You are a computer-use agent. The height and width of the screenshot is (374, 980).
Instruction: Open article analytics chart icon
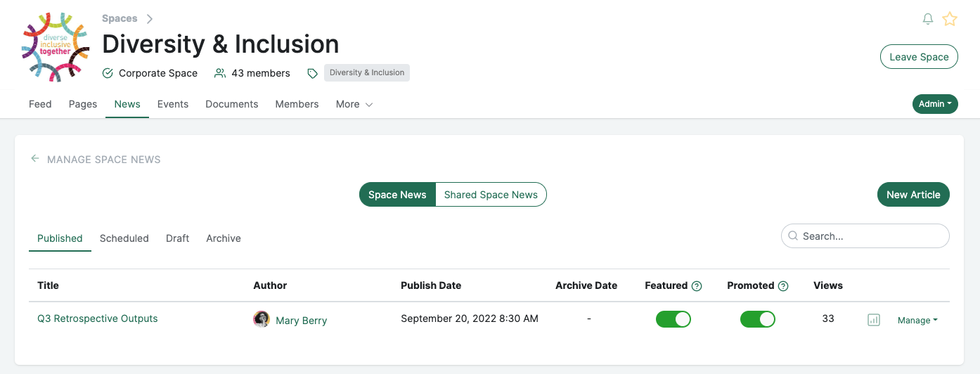874,320
